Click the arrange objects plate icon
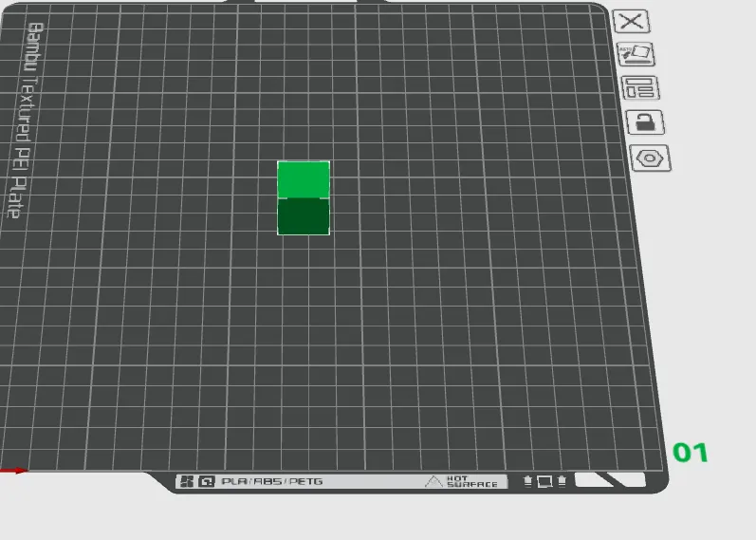The image size is (756, 540). click(x=640, y=88)
